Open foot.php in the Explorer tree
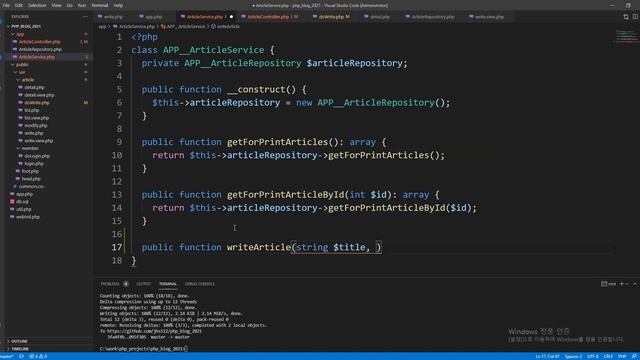This screenshot has width=640, height=360. pos(30,171)
